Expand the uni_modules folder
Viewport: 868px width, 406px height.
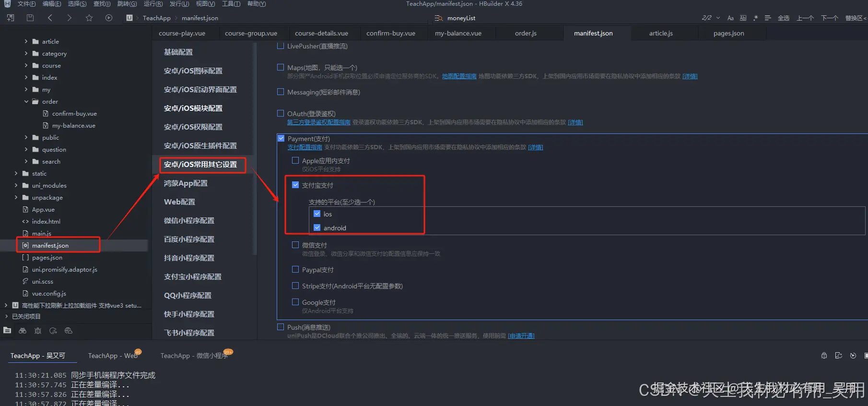[x=16, y=185]
